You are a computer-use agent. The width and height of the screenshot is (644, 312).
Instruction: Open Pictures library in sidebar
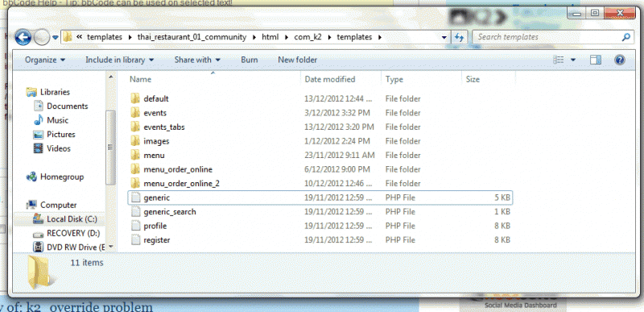pyautogui.click(x=61, y=135)
